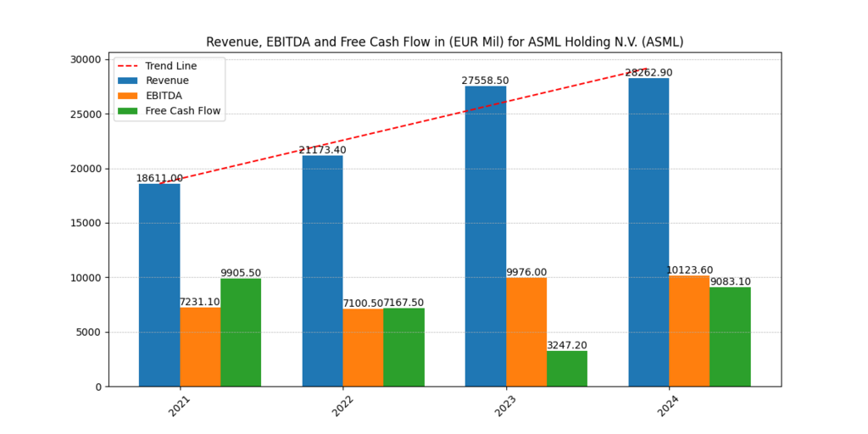Click the 2022 x-axis tick label
868x434 pixels.
pyautogui.click(x=344, y=406)
